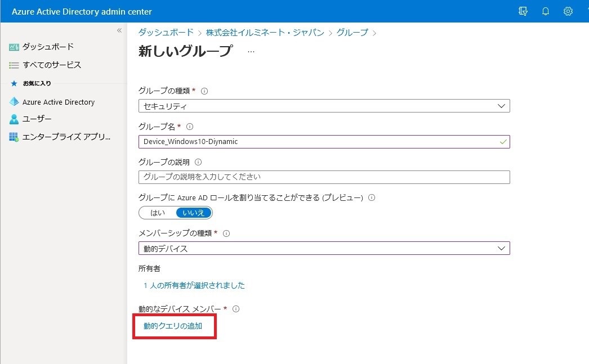This screenshot has width=589, height=364.
Task: Click the Azure Active Directory diamond icon
Action: coord(14,102)
